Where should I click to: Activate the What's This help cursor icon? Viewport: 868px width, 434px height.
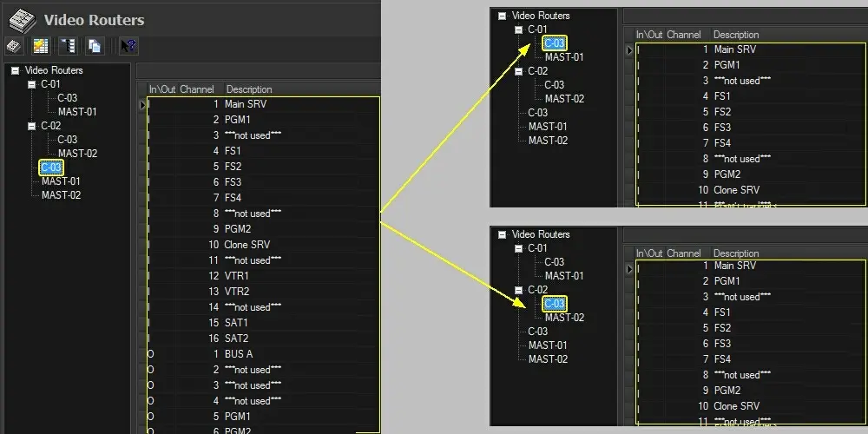click(x=128, y=46)
